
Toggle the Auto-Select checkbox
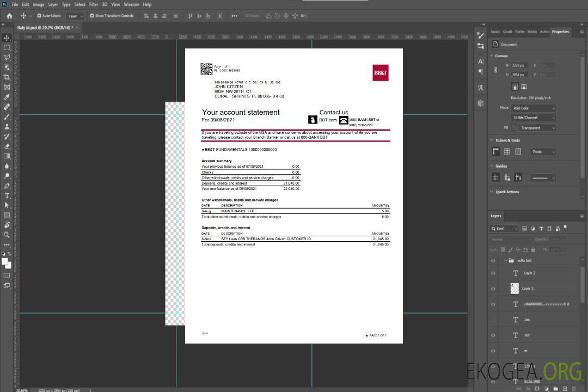[39, 16]
